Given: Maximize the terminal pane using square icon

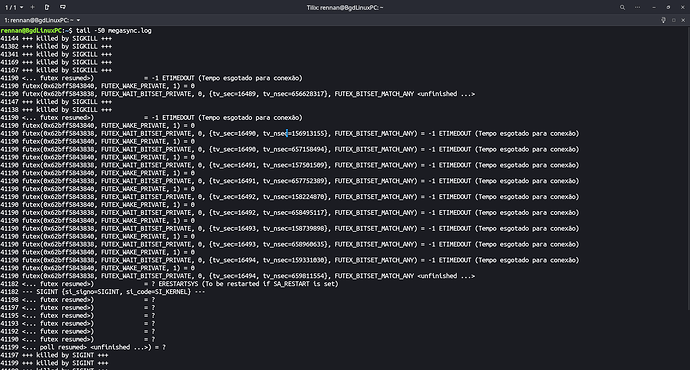Looking at the screenshot, I should 674,20.
